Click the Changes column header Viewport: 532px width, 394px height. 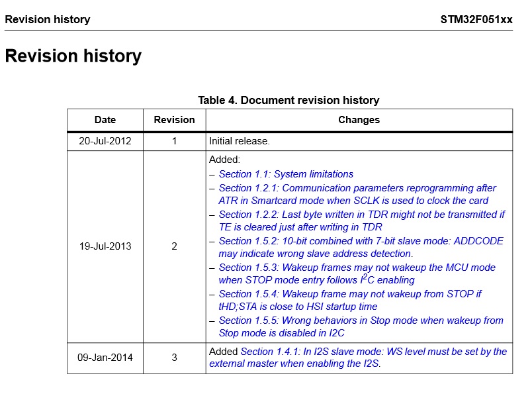click(x=359, y=120)
